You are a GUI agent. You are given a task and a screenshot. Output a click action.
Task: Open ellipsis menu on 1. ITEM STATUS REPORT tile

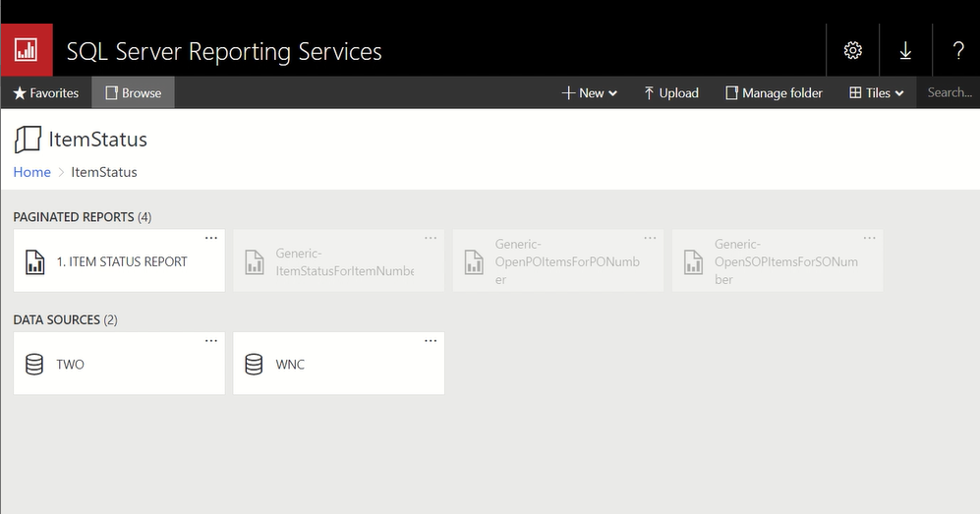(x=210, y=239)
